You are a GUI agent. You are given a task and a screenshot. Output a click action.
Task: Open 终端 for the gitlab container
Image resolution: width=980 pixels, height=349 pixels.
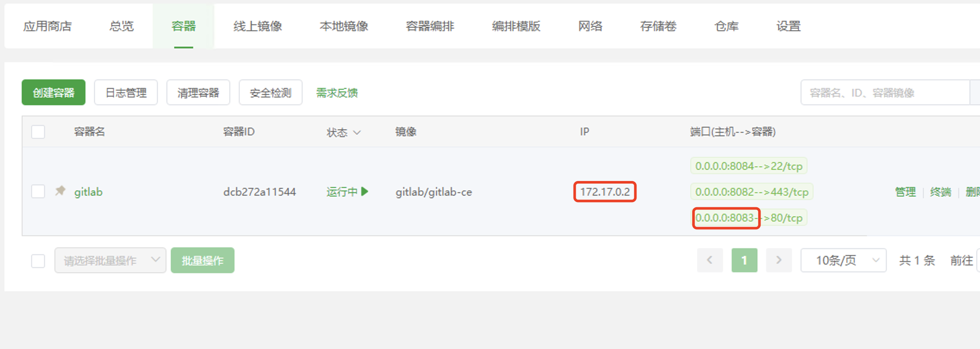pos(940,192)
